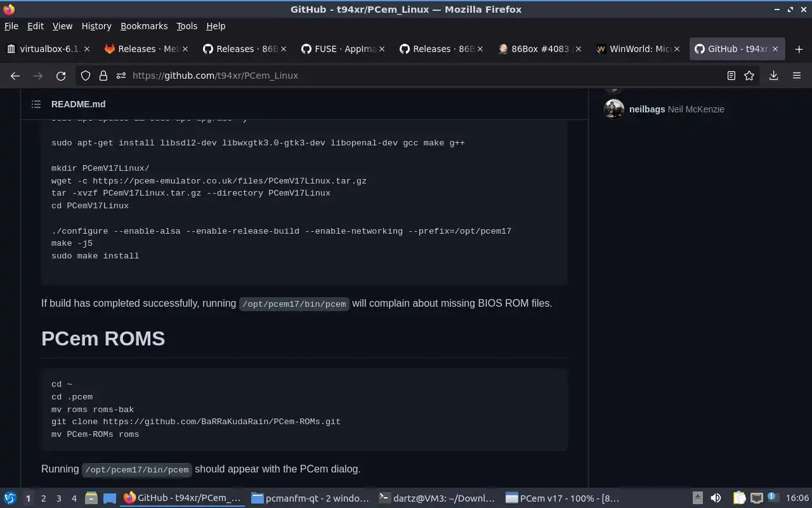This screenshot has height=508, width=812.
Task: Open the Bookmarks menu
Action: coord(144,26)
